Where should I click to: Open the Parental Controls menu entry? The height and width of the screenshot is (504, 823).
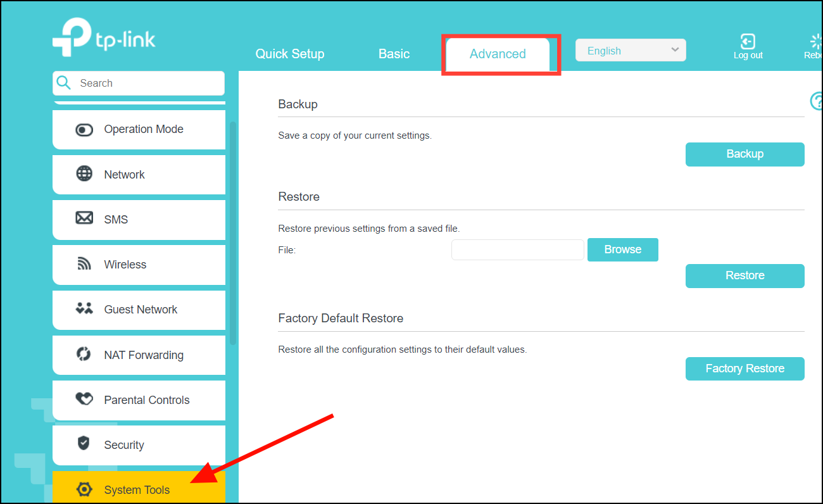[x=139, y=400]
